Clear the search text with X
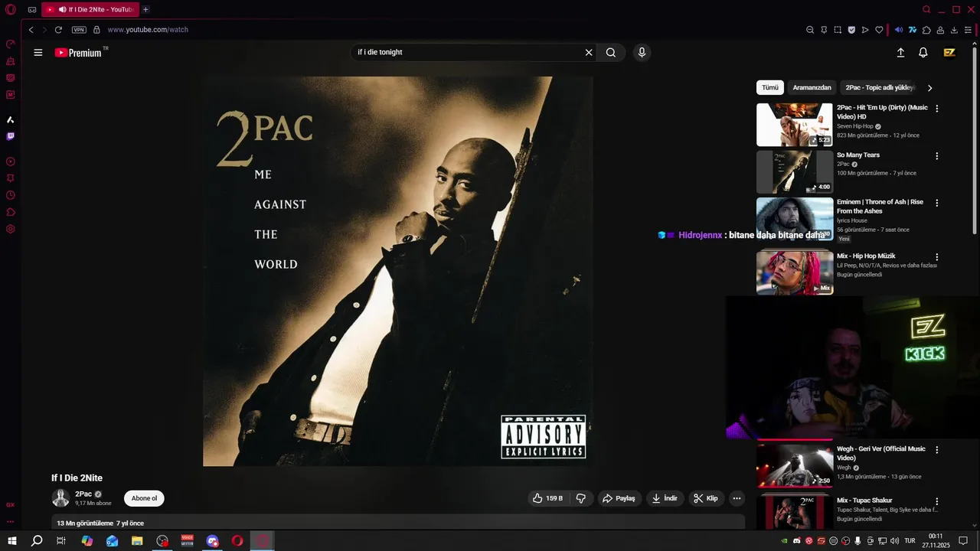 [589, 53]
